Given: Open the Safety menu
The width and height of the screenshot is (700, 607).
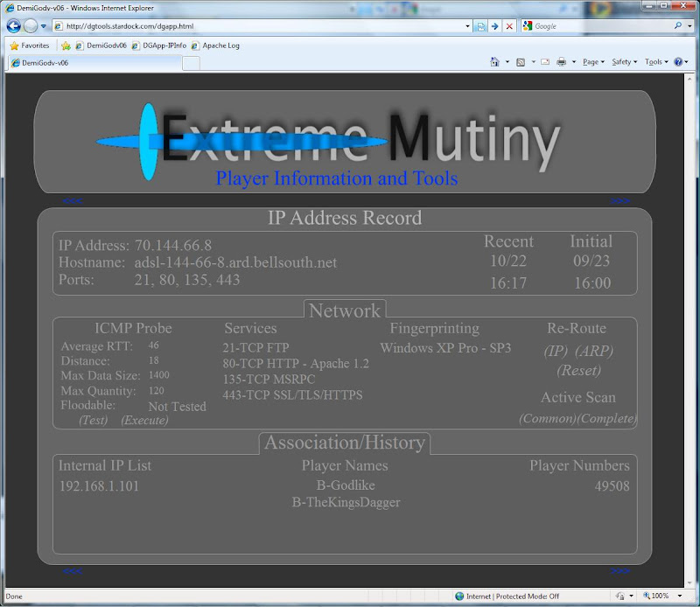Looking at the screenshot, I should [624, 62].
